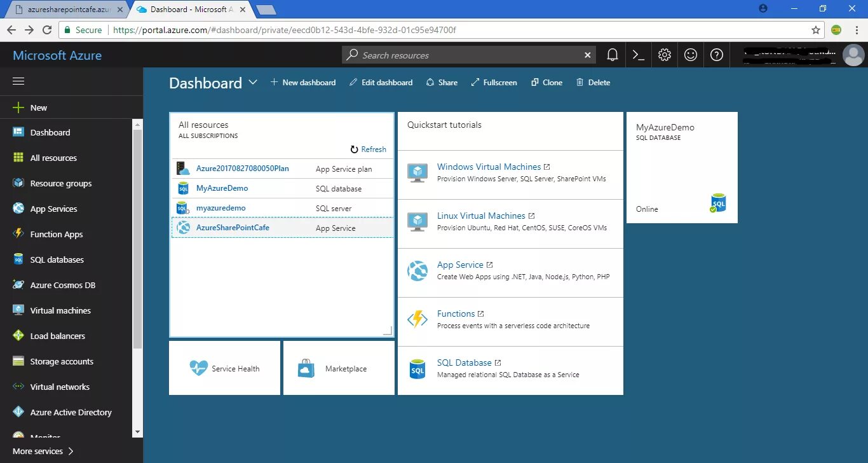The width and height of the screenshot is (868, 463).
Task: Open AzureSharePointCafe App Service row
Action: (x=282, y=228)
